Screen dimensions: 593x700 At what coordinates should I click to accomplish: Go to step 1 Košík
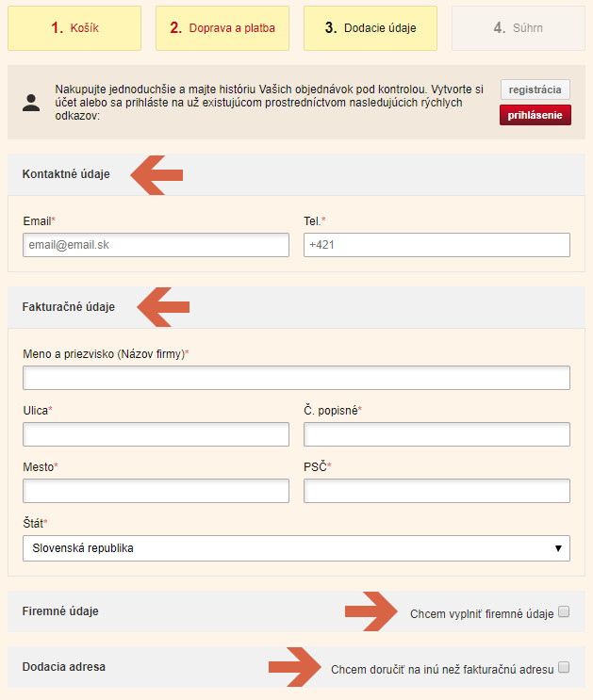(74, 28)
